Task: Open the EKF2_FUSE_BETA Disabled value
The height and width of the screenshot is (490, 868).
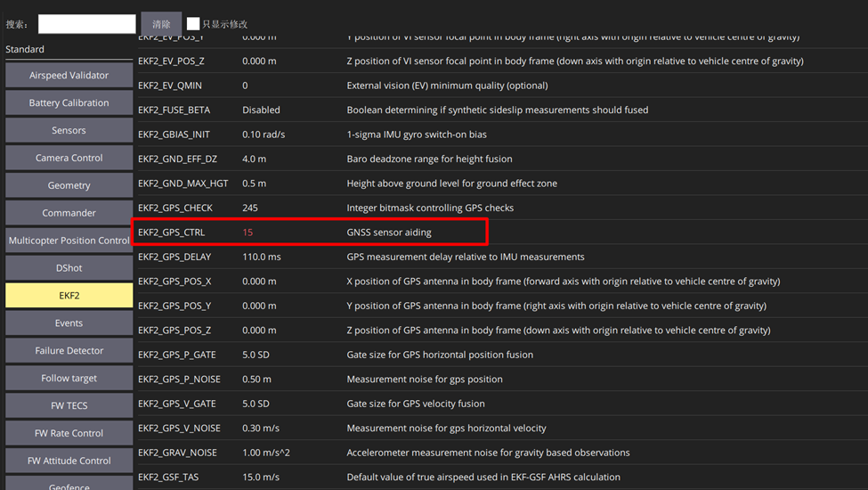Action: point(261,110)
